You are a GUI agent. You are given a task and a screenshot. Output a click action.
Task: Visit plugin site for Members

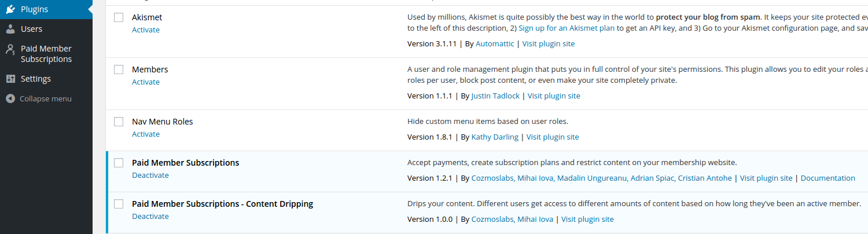tap(554, 96)
